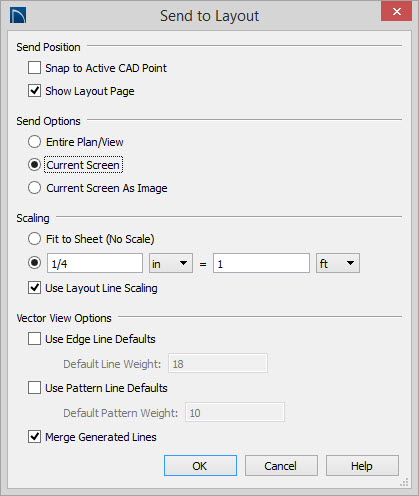Image resolution: width=419 pixels, height=496 pixels.
Task: Toggle Use Layout Line Scaling
Action: tap(34, 288)
